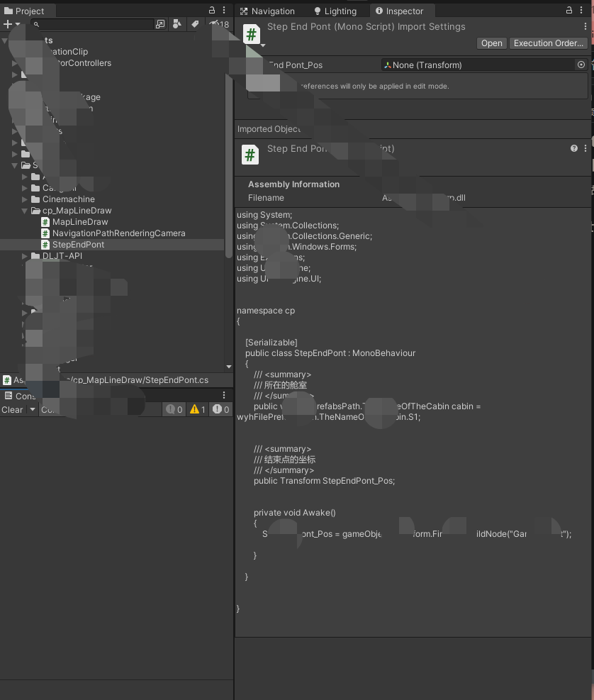The width and height of the screenshot is (594, 700).
Task: Click the Imported Object section label
Action: point(269,129)
